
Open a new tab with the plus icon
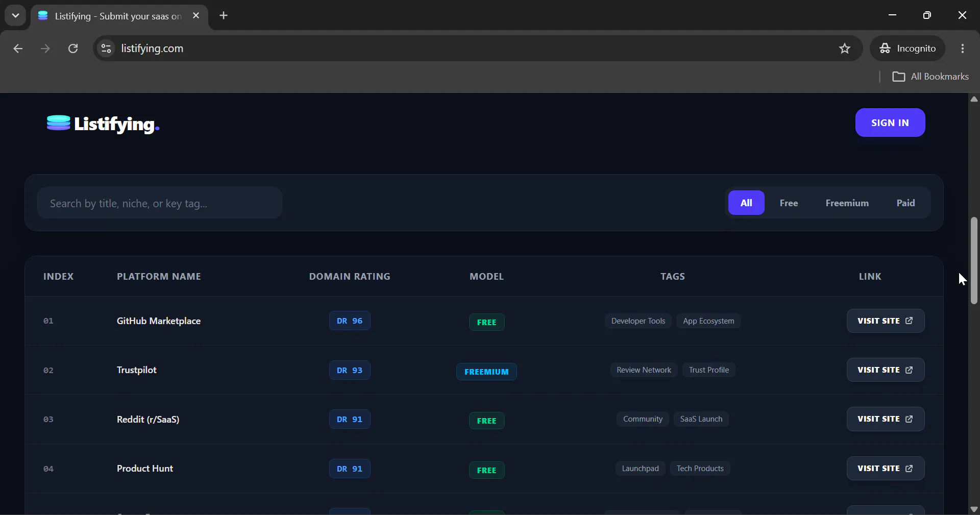coord(224,16)
